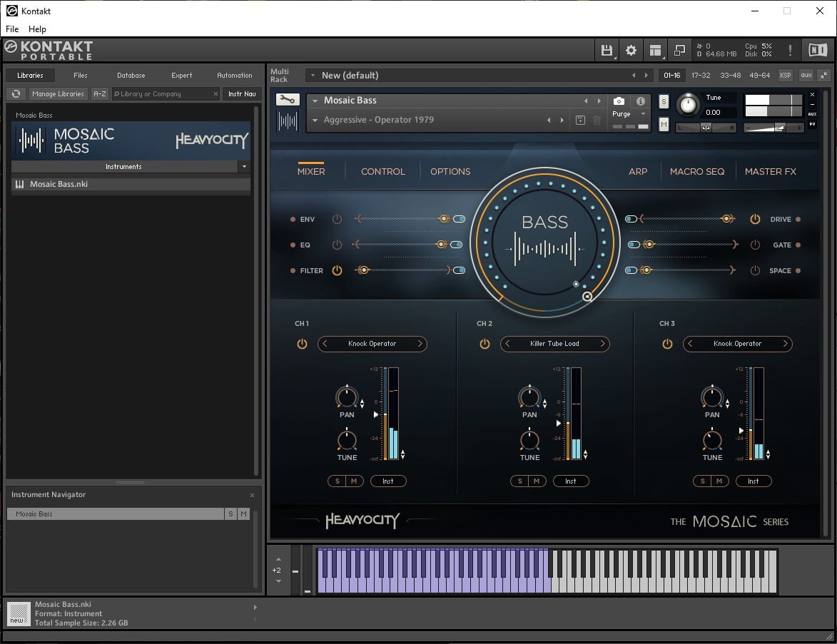
Task: Disable FILTER power button
Action: 337,270
